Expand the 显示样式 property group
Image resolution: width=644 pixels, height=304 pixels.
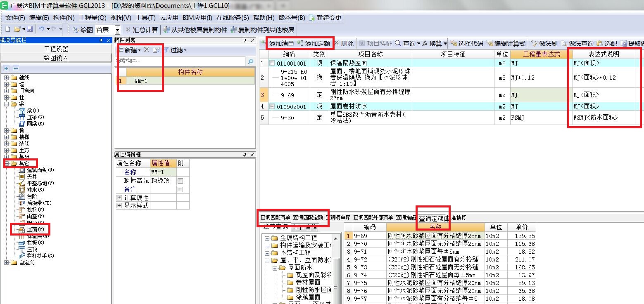(x=119, y=205)
